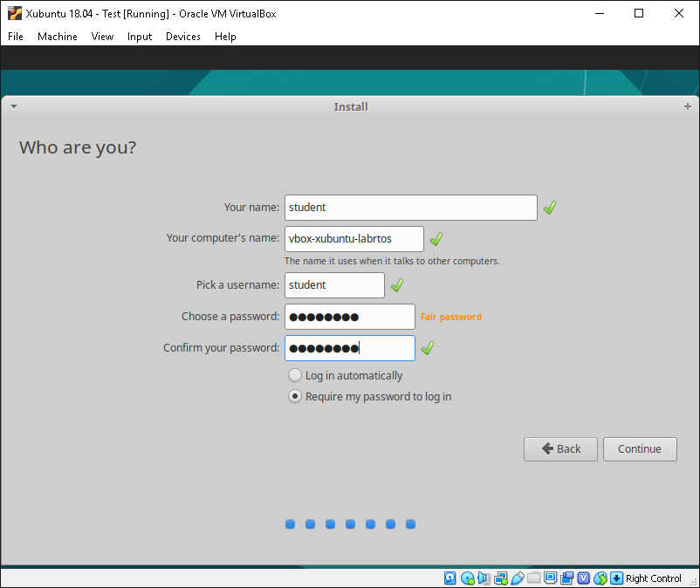The height and width of the screenshot is (588, 700).
Task: Click the plus icon in Install title bar
Action: point(688,106)
